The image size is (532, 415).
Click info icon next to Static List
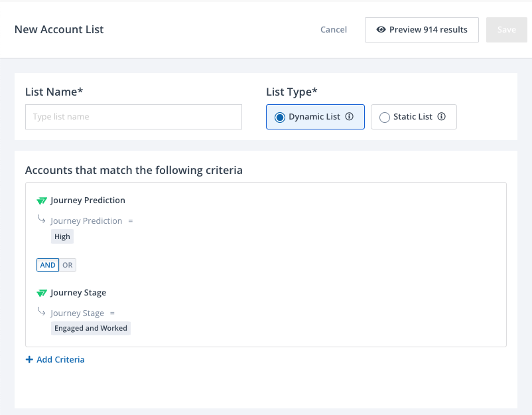(441, 116)
